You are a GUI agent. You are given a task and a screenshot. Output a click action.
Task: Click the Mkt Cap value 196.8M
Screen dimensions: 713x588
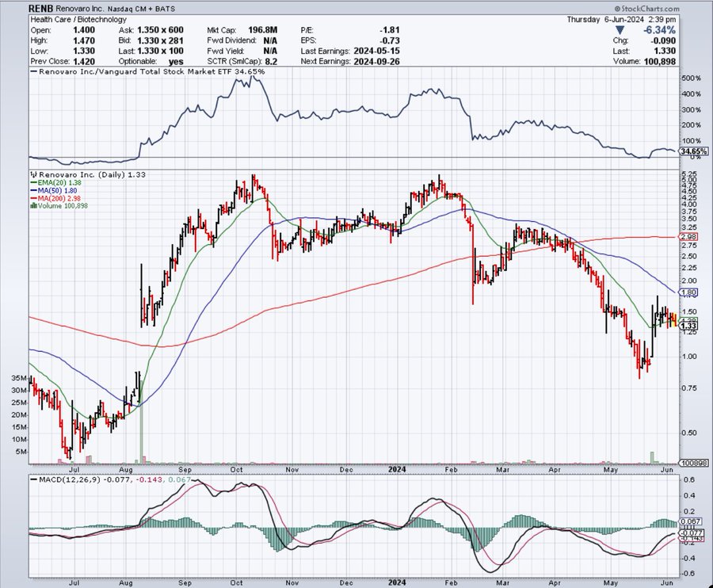263,30
